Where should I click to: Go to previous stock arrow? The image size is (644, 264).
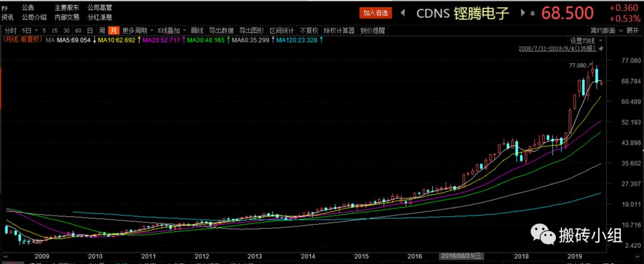(403, 13)
